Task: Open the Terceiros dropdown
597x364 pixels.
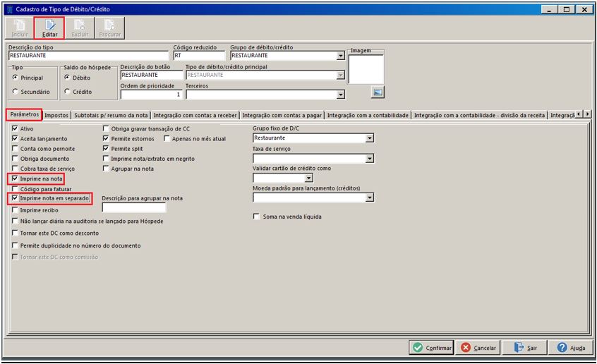Action: click(340, 94)
